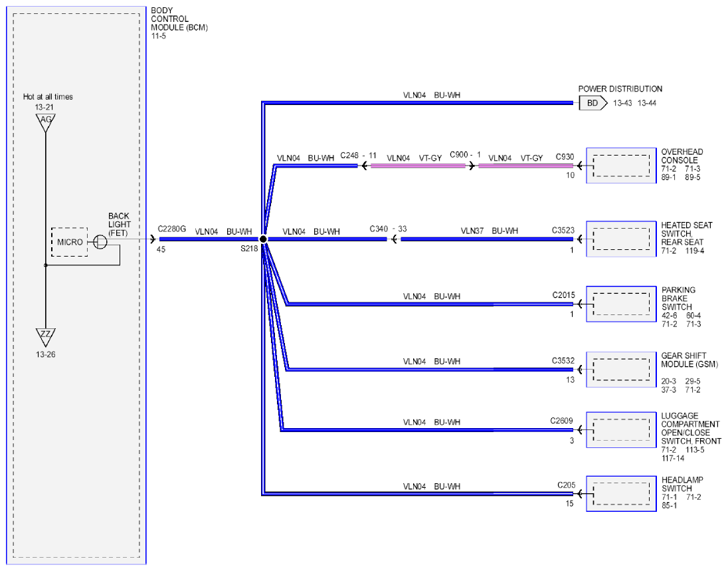The width and height of the screenshot is (728, 571).
Task: Click the C340 connector label
Action: click(379, 229)
